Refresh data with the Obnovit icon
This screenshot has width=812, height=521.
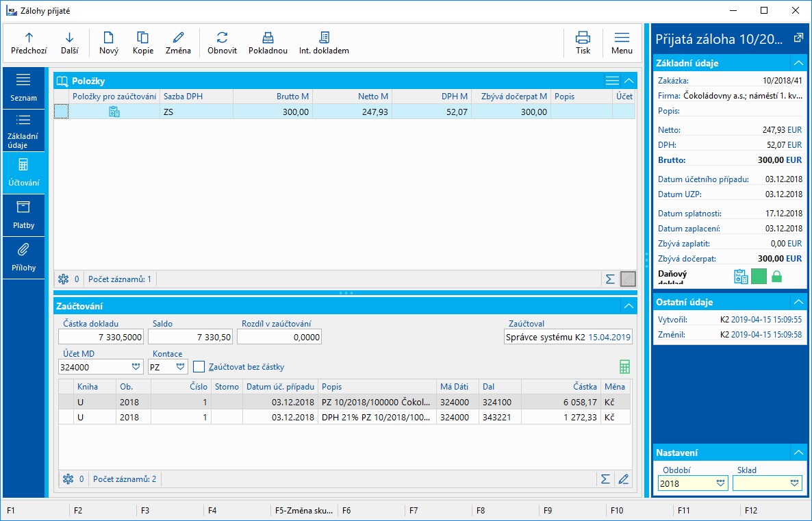pyautogui.click(x=222, y=38)
